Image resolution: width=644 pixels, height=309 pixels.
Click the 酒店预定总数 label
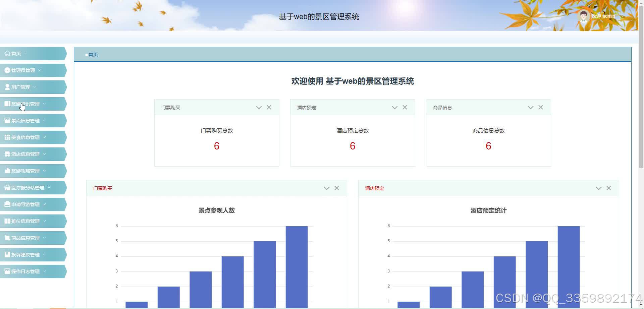pos(353,131)
